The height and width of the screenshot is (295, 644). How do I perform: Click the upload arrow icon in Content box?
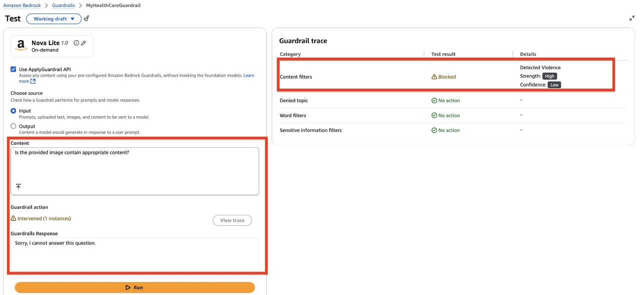click(x=19, y=186)
